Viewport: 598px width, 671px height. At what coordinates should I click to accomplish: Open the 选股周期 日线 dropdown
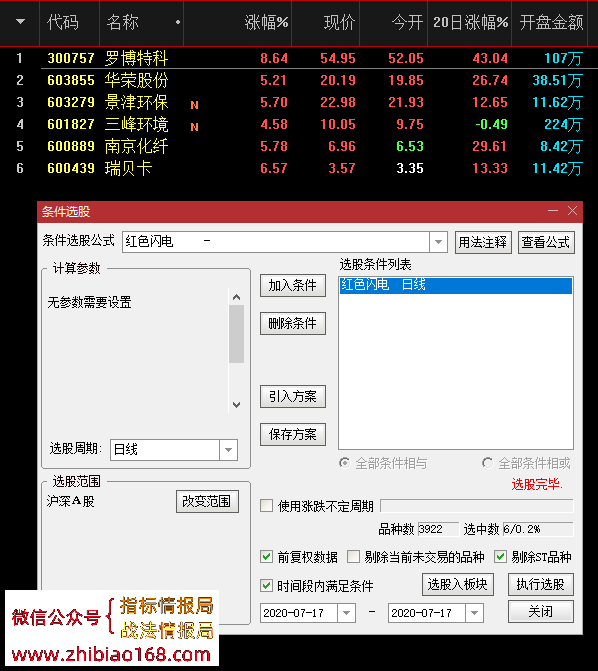point(229,450)
